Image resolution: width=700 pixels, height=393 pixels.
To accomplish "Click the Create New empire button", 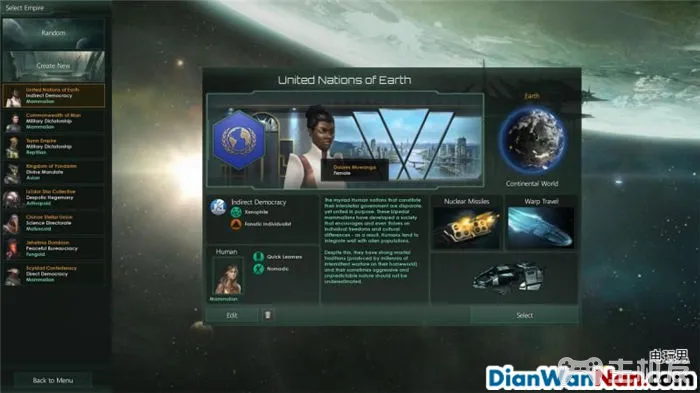I will 53,66.
